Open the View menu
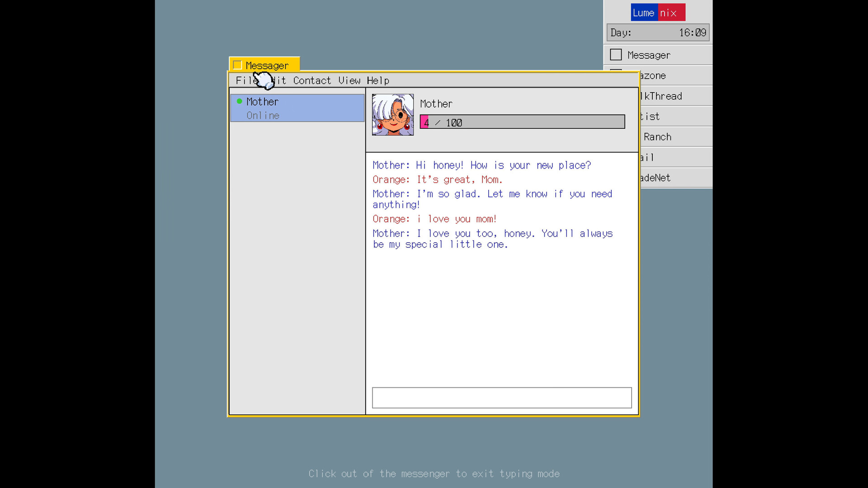Viewport: 868px width, 488px height. tap(349, 80)
